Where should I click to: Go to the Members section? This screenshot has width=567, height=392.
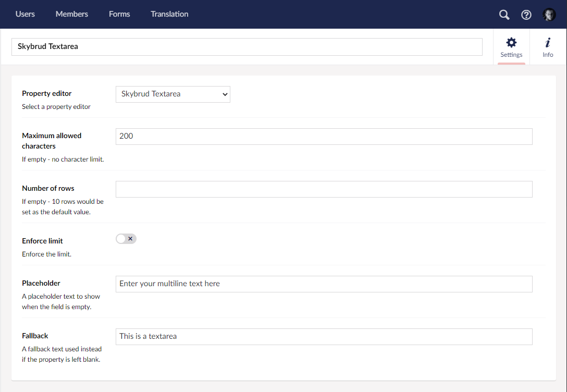71,14
